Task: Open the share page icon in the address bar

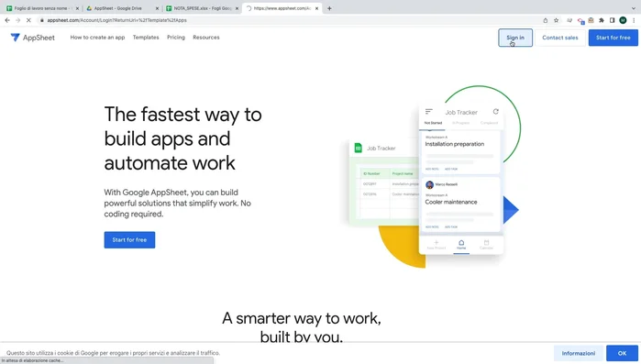Action: [546, 20]
